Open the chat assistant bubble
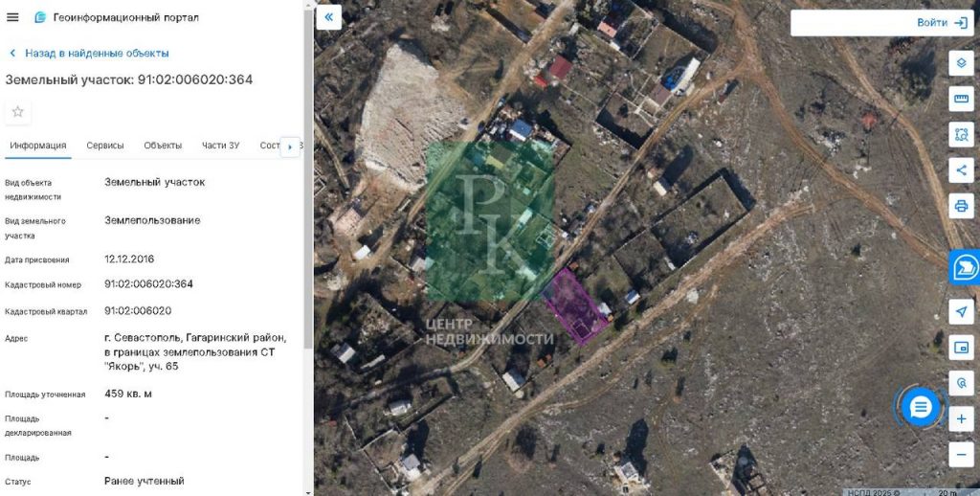This screenshot has width=980, height=496. coord(920,408)
